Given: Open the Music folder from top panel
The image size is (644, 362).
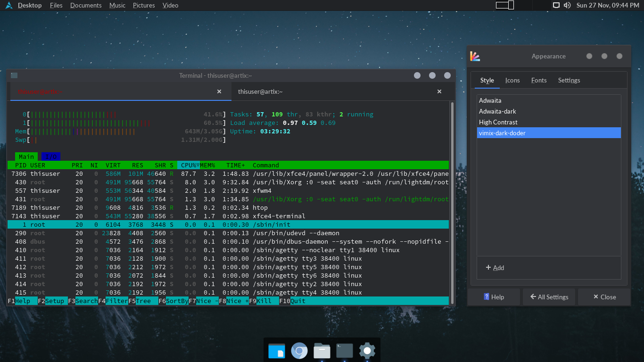Looking at the screenshot, I should pos(117,5).
